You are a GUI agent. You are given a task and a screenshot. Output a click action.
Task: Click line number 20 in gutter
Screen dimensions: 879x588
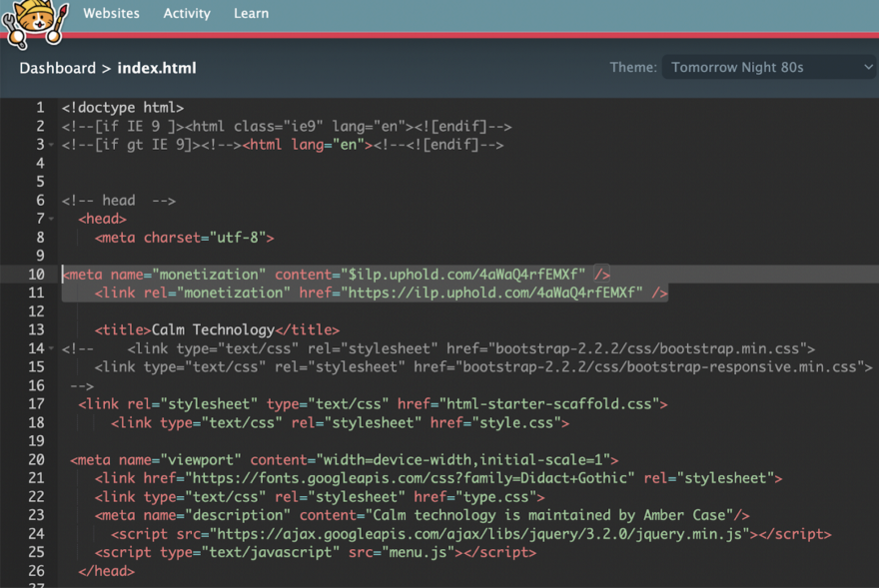[x=36, y=459]
